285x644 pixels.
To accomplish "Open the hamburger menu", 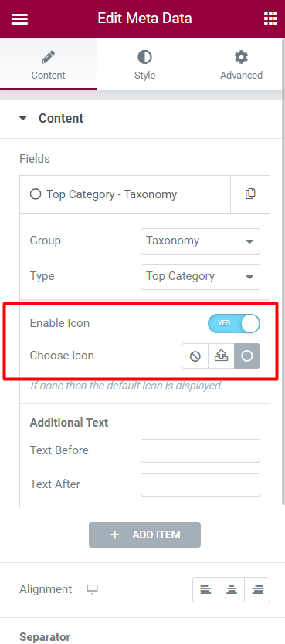I will pos(19,19).
